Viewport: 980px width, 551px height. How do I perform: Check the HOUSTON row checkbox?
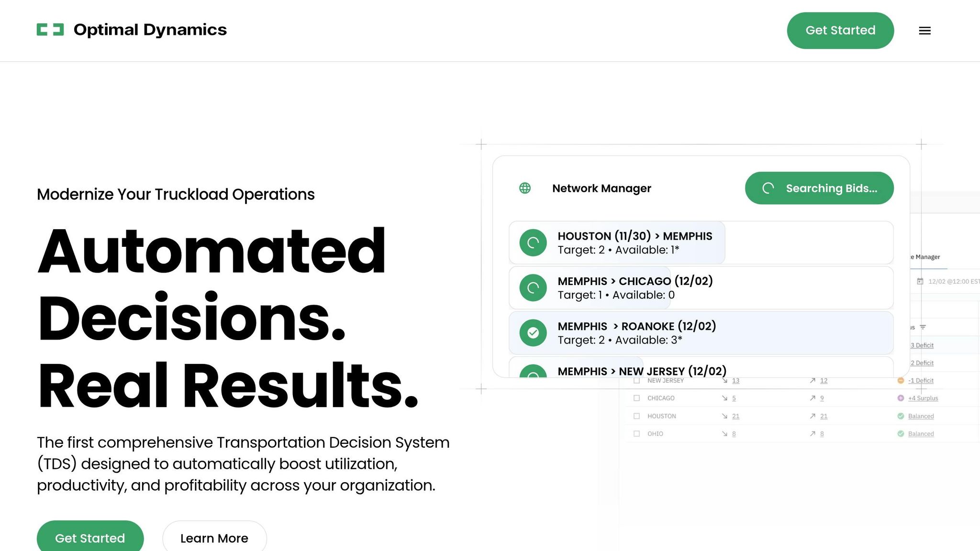pos(636,416)
